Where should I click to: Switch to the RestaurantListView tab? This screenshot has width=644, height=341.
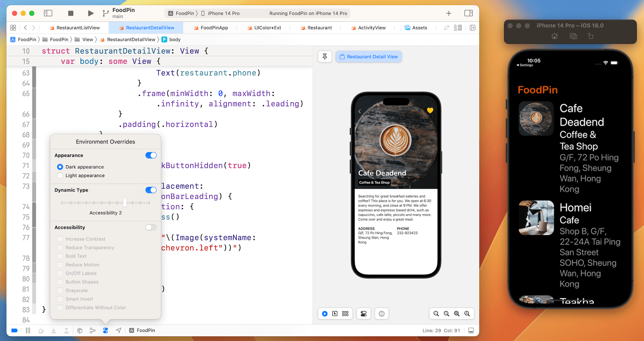coord(78,28)
